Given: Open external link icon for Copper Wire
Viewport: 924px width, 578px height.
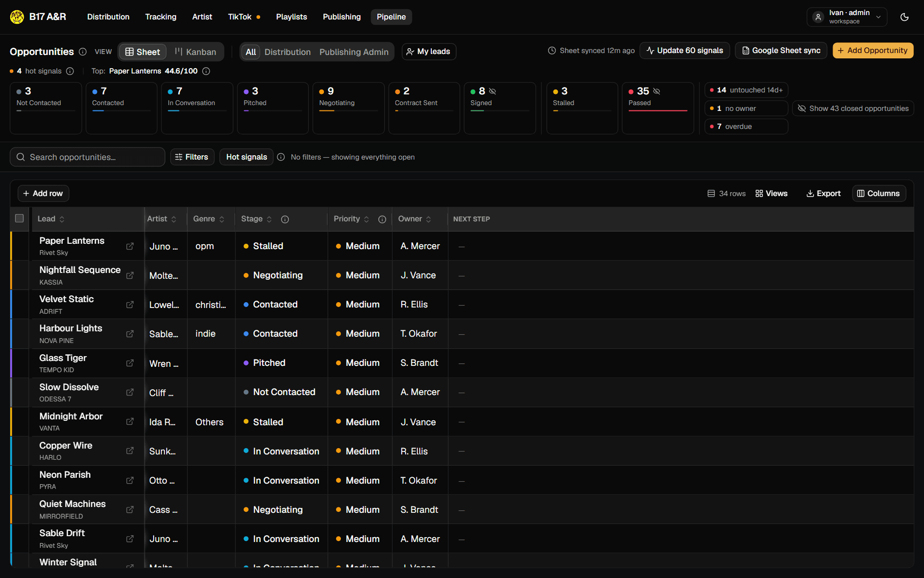Looking at the screenshot, I should 130,451.
